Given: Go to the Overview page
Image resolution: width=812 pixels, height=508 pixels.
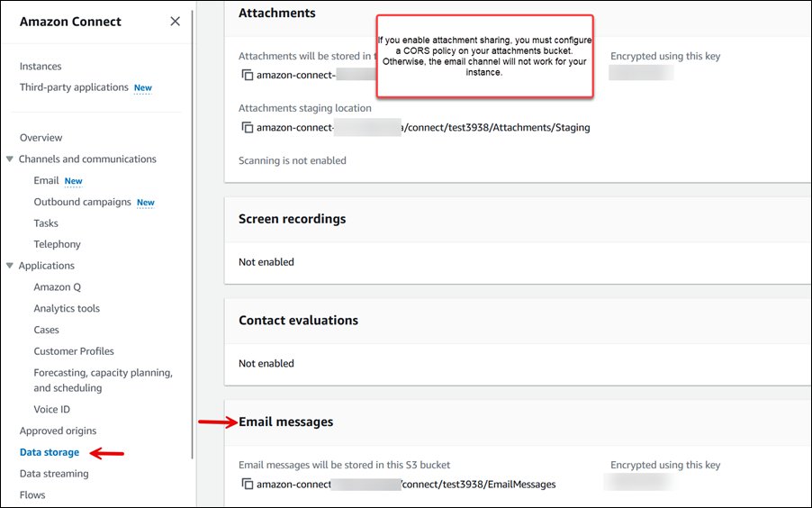Looking at the screenshot, I should tap(41, 138).
